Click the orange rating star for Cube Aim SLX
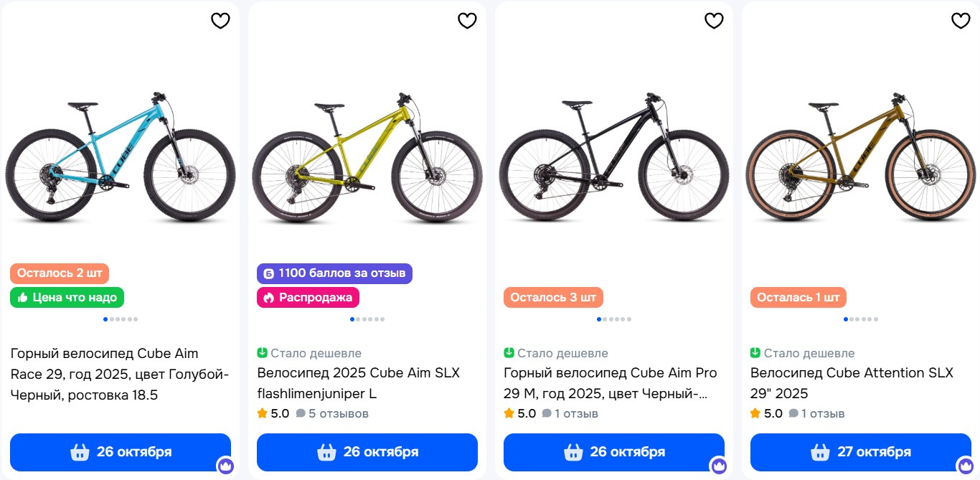980x480 pixels. (x=263, y=413)
